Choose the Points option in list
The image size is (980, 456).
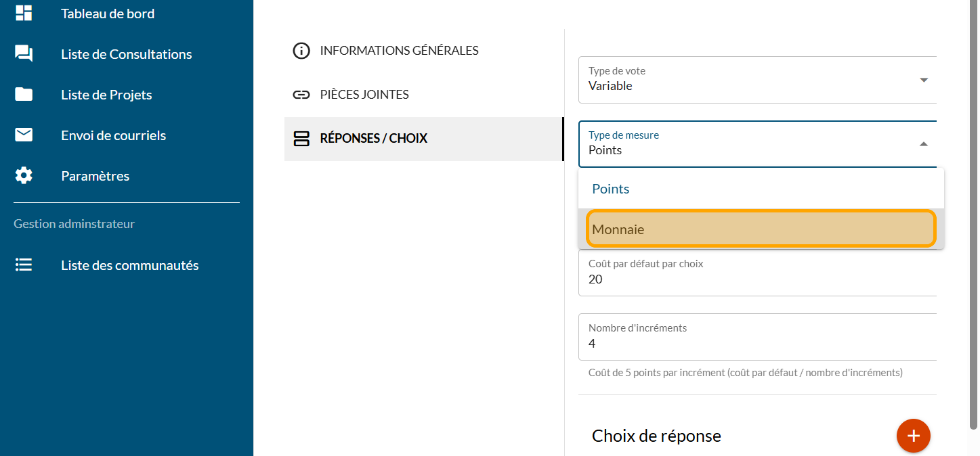coord(761,189)
